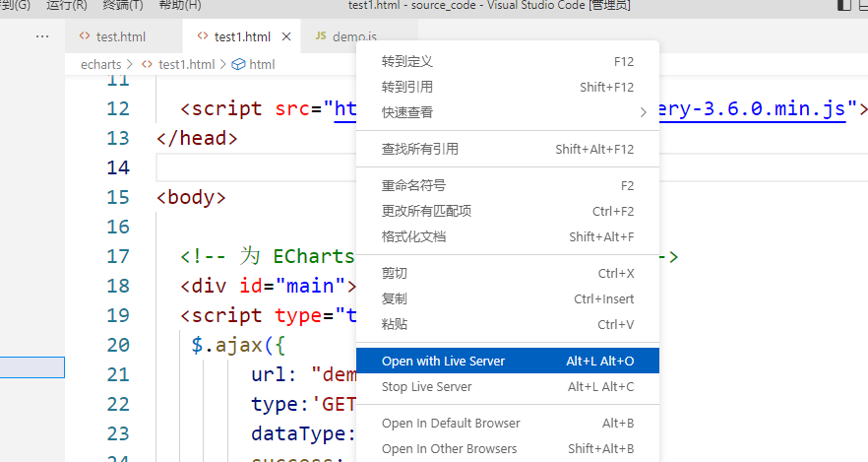Image resolution: width=868 pixels, height=462 pixels.
Task: Close the test1.html editor tab
Action: 286,36
